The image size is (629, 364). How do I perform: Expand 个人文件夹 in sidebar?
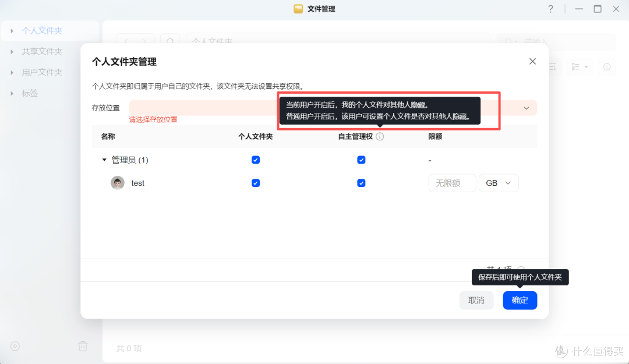tap(12, 31)
